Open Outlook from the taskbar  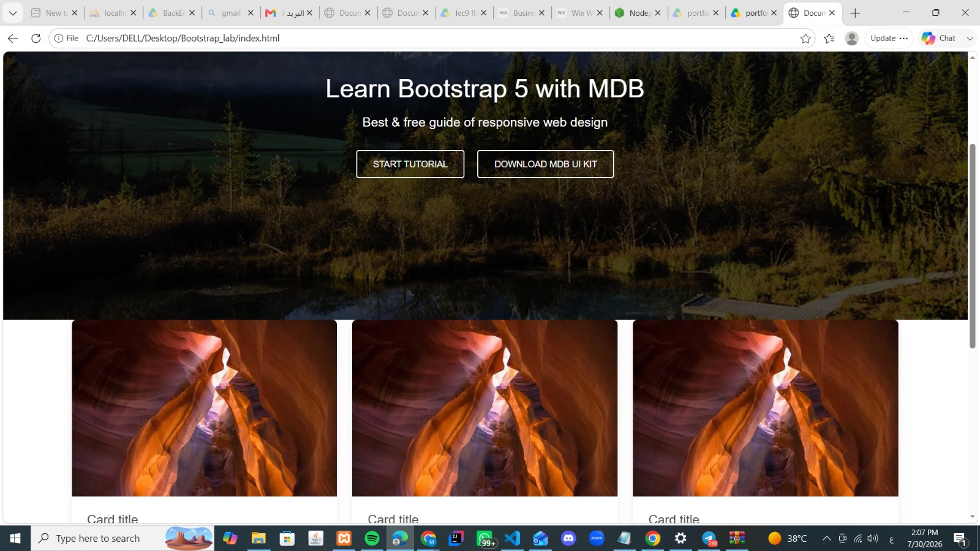[540, 538]
